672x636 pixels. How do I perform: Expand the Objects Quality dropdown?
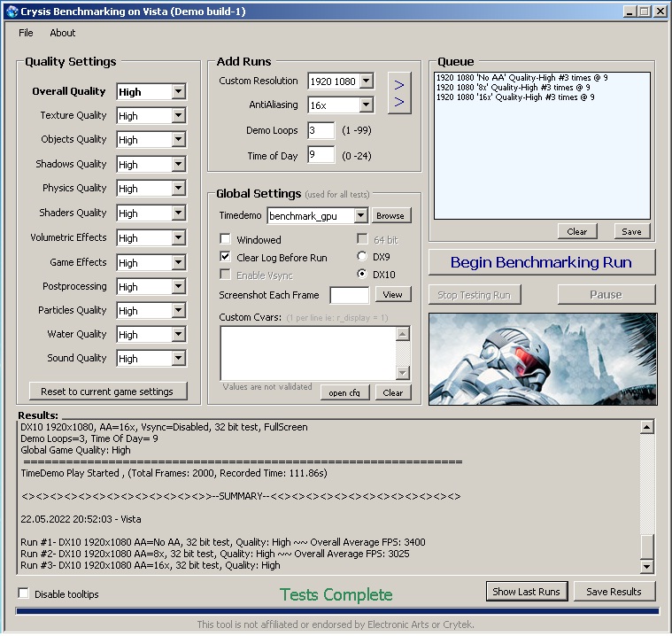point(178,140)
